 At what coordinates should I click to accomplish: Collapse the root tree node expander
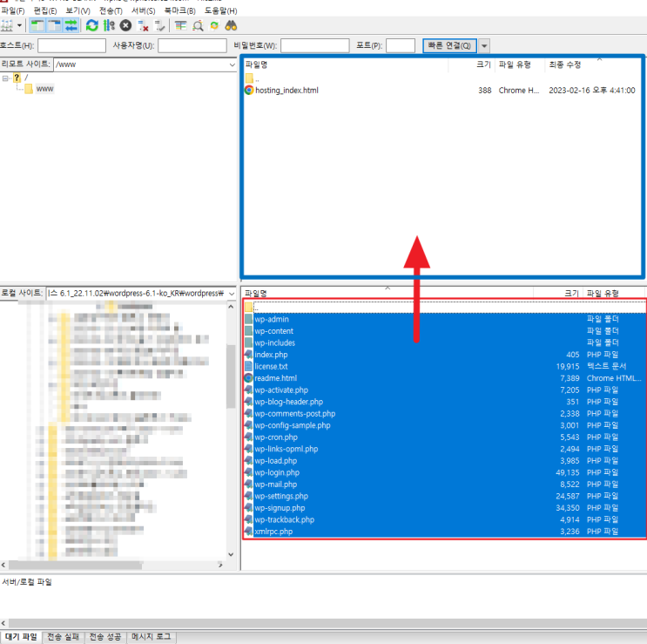coord(5,78)
